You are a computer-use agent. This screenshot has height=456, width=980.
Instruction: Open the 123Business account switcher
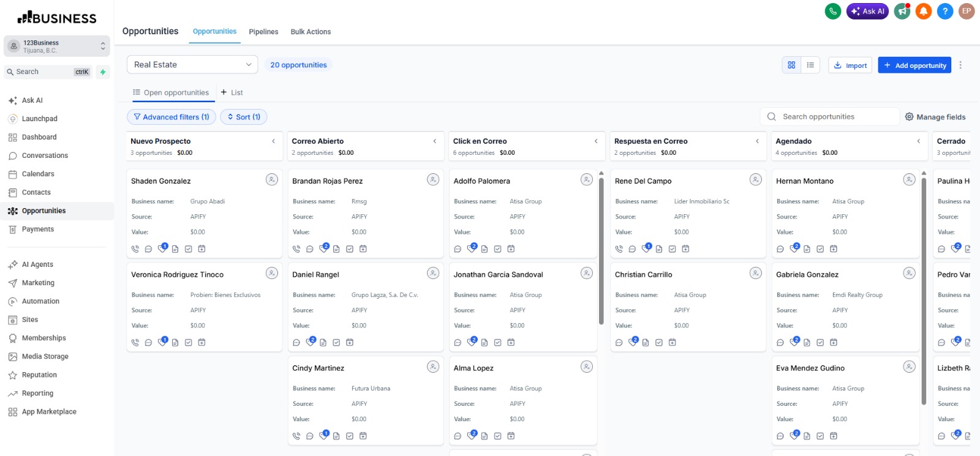pos(57,47)
